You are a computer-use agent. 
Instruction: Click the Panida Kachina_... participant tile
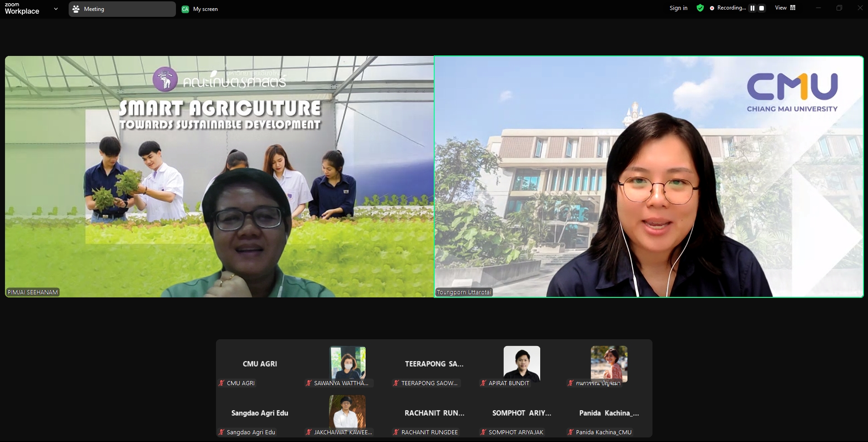coord(609,413)
